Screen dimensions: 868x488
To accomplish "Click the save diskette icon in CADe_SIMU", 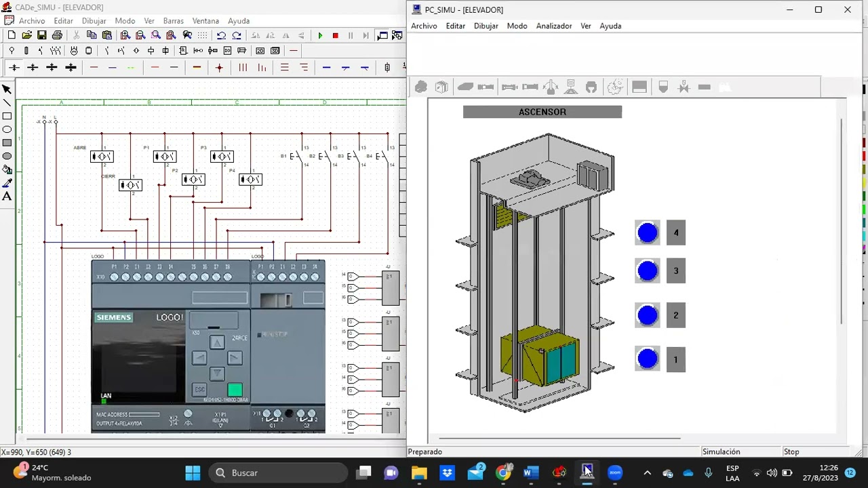I will (42, 35).
